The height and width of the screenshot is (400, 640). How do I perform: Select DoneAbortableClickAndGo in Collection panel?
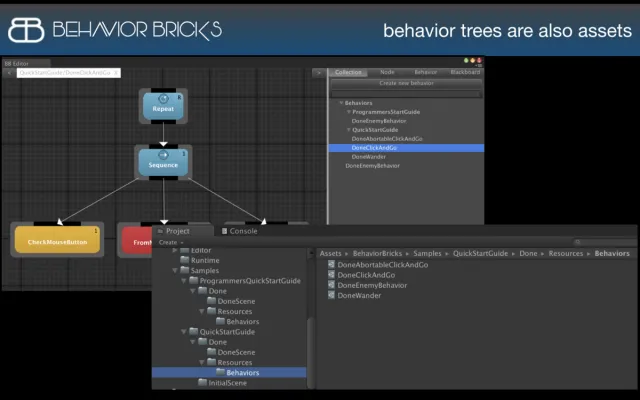click(387, 139)
